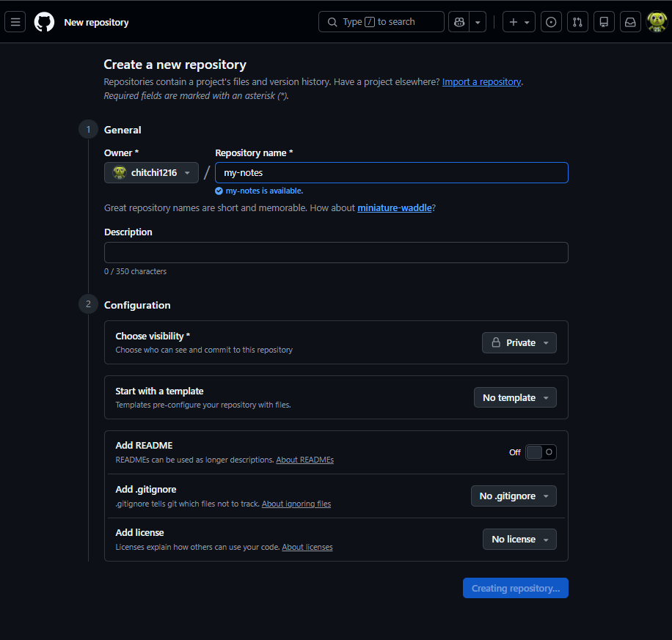Click the search magnifier icon

tap(332, 22)
